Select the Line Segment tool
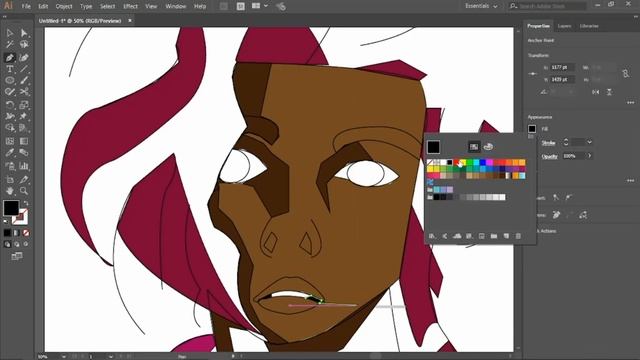This screenshot has width=640, height=360. [x=24, y=69]
